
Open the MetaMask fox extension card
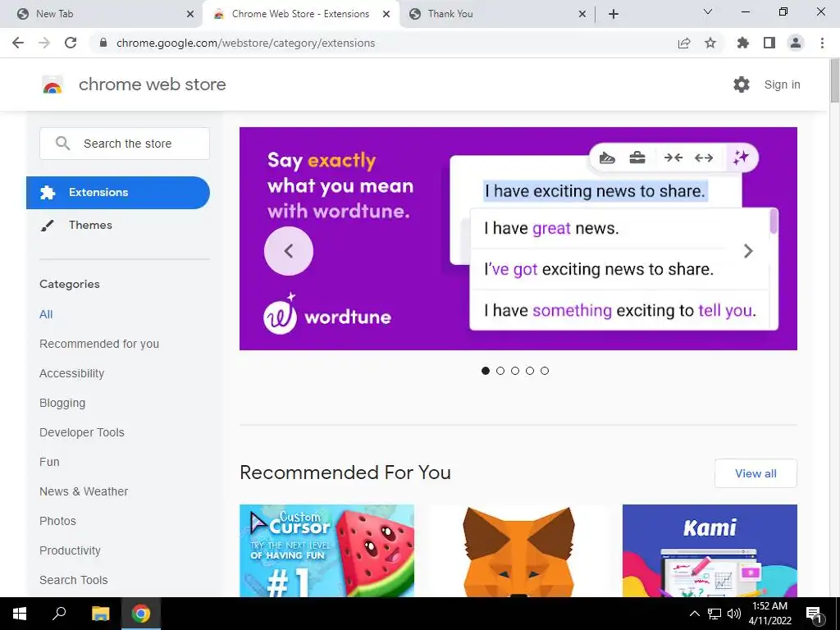[518, 550]
